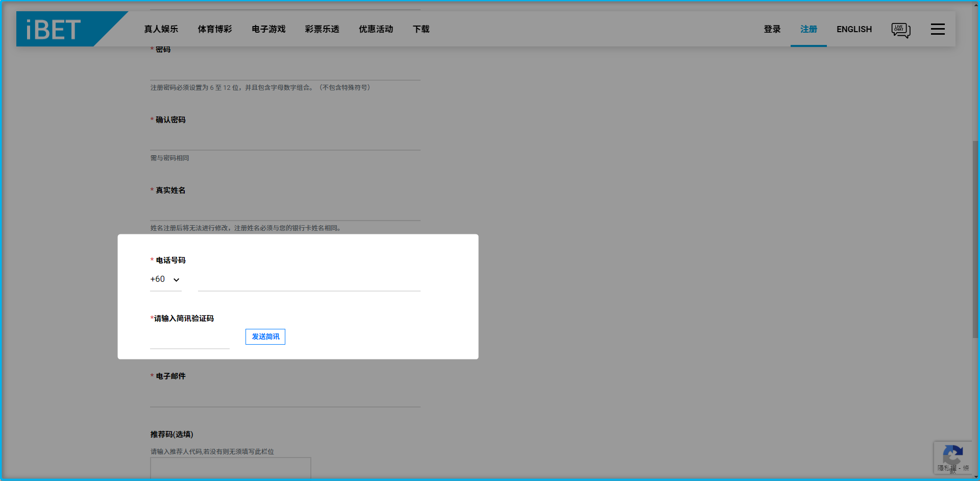Open the 登录 login link

[772, 29]
